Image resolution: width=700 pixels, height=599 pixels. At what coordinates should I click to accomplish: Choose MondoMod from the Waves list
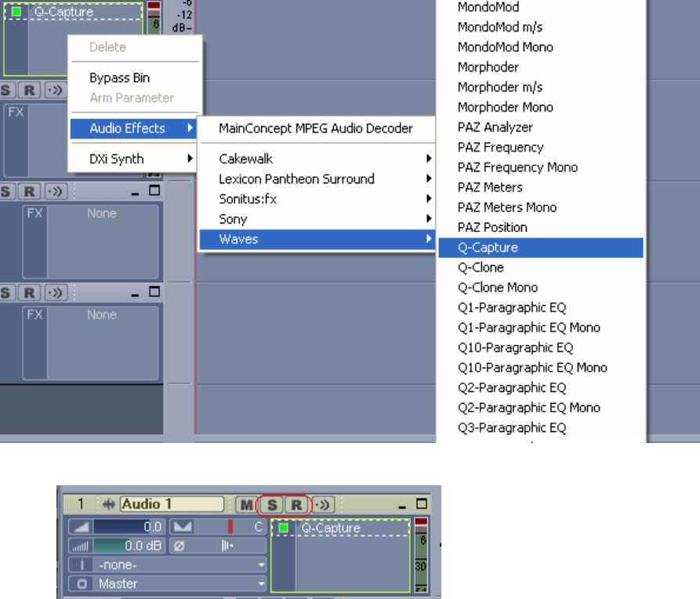(x=541, y=7)
